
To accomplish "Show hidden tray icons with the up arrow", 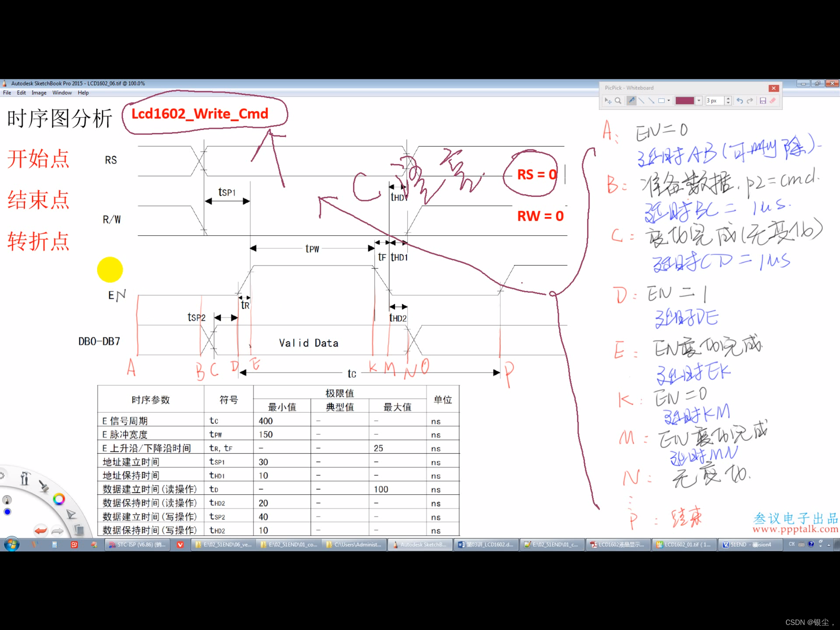I will pyautogui.click(x=828, y=545).
